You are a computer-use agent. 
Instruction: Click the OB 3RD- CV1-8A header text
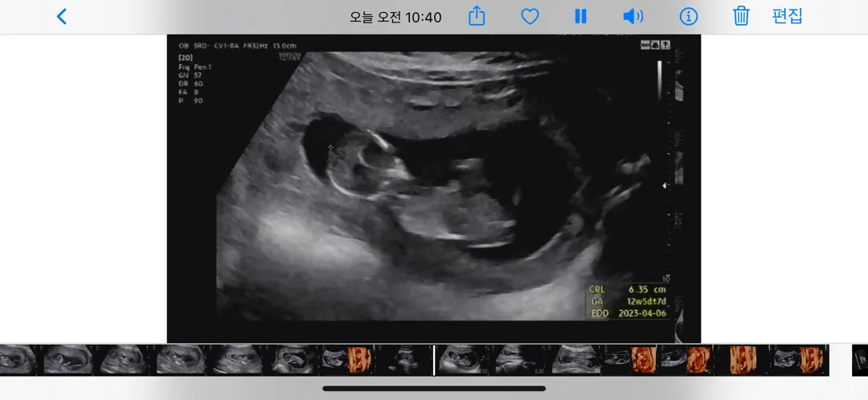(209, 46)
